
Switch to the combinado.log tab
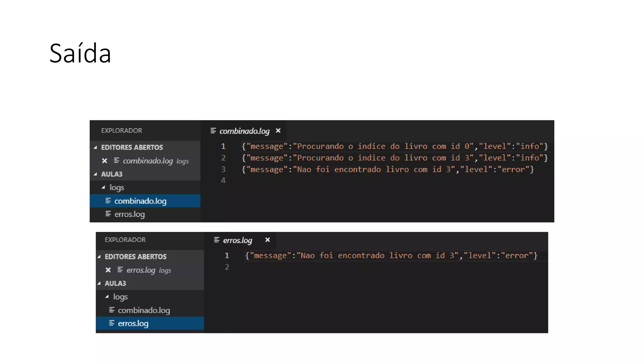click(x=244, y=131)
